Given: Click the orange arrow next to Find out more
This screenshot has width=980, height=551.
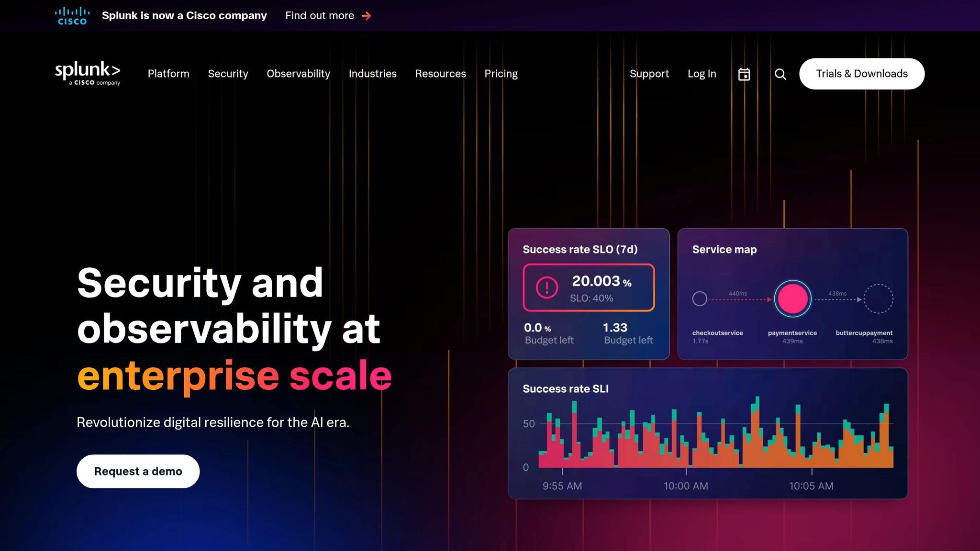Looking at the screenshot, I should 367,15.
